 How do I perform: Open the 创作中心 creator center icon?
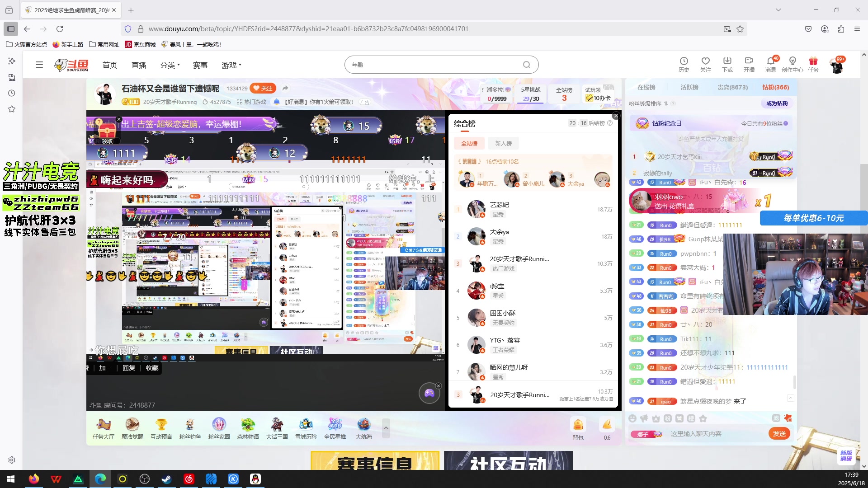(793, 64)
